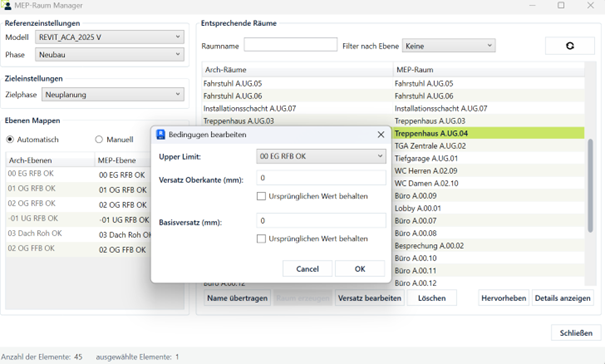The image size is (605, 364).
Task: Click MEP-Ebene cell 02 OG FFB OK
Action: [x=123, y=250]
